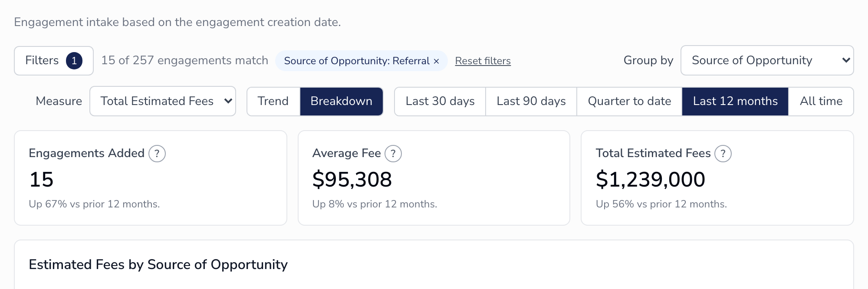Click the Measure label
868x289 pixels.
[x=59, y=101]
